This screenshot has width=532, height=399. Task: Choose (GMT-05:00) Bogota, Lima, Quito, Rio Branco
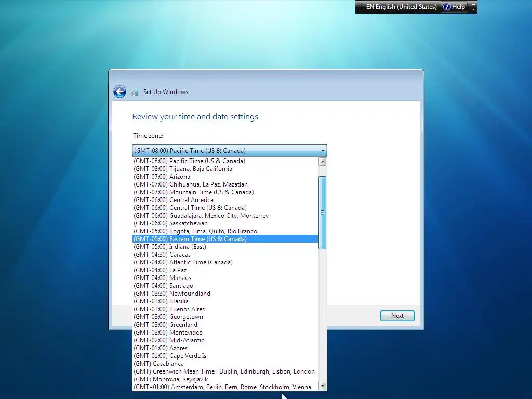225,231
